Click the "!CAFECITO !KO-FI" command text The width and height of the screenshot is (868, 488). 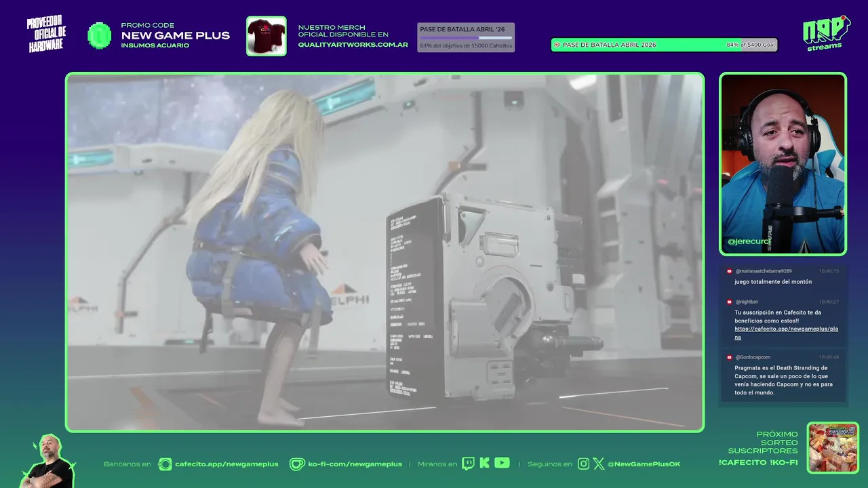coord(758,463)
